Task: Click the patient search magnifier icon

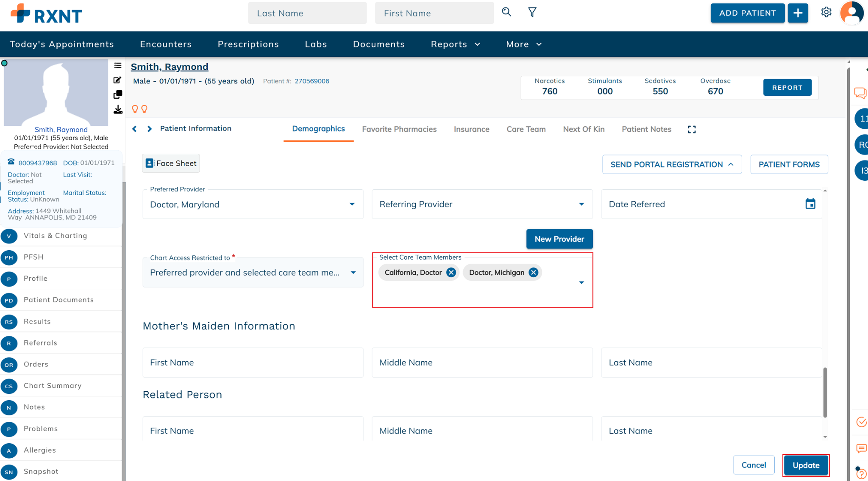Action: point(506,12)
